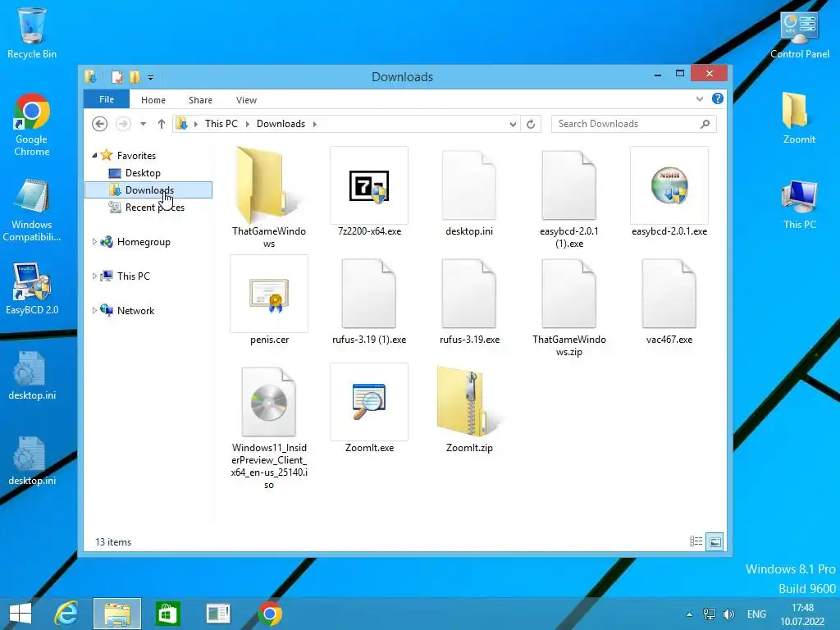840x630 pixels.
Task: Select Windows Compatibility desktop icon
Action: pos(32,211)
